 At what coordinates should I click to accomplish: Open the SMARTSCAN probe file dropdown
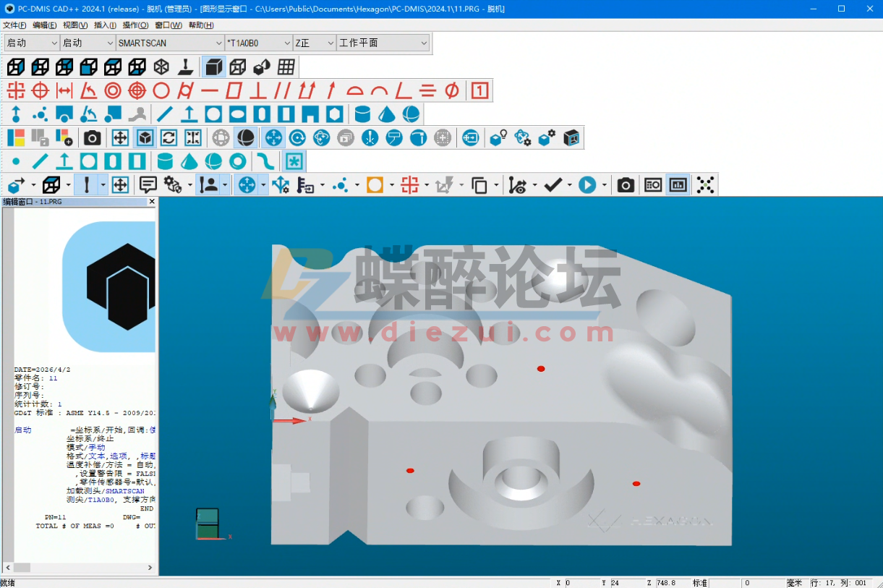(219, 43)
